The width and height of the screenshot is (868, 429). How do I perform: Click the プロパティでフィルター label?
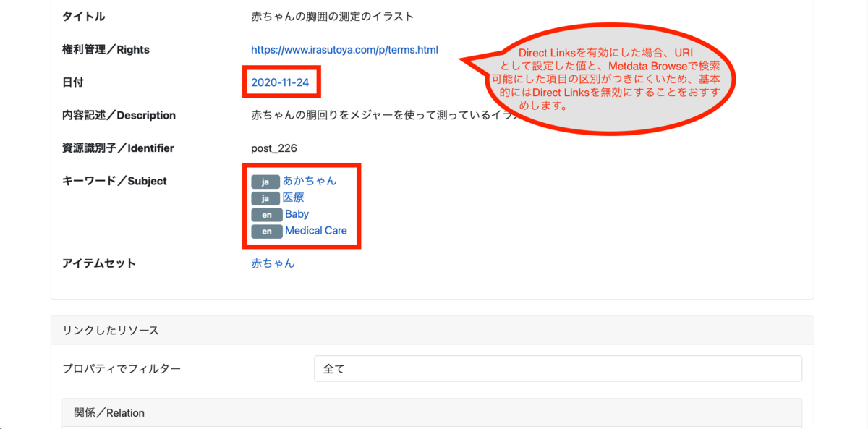tap(122, 369)
